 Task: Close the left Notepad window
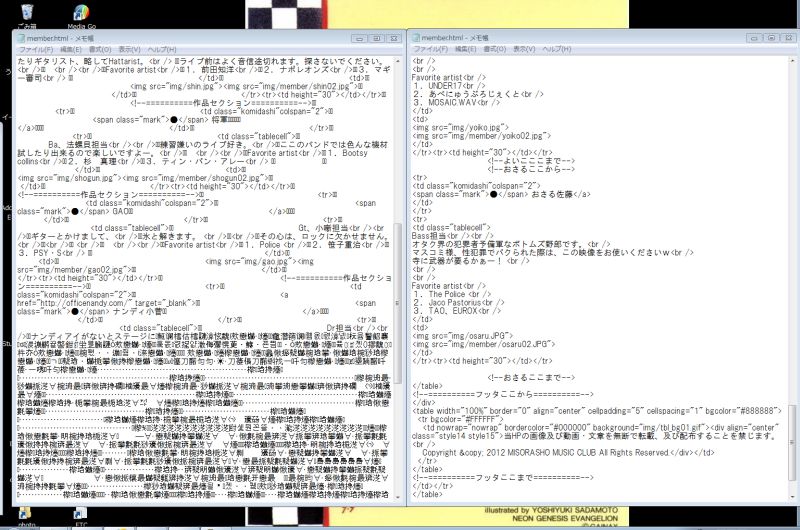pos(394,38)
